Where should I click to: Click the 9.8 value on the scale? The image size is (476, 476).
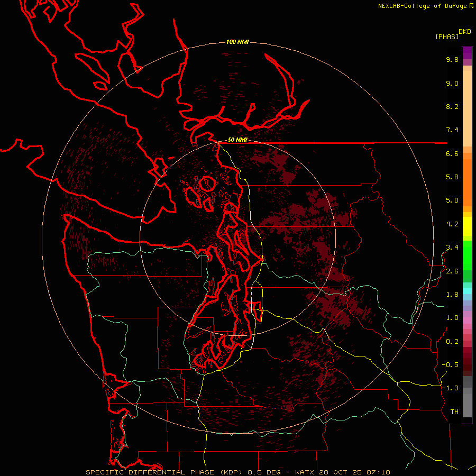pos(452,59)
